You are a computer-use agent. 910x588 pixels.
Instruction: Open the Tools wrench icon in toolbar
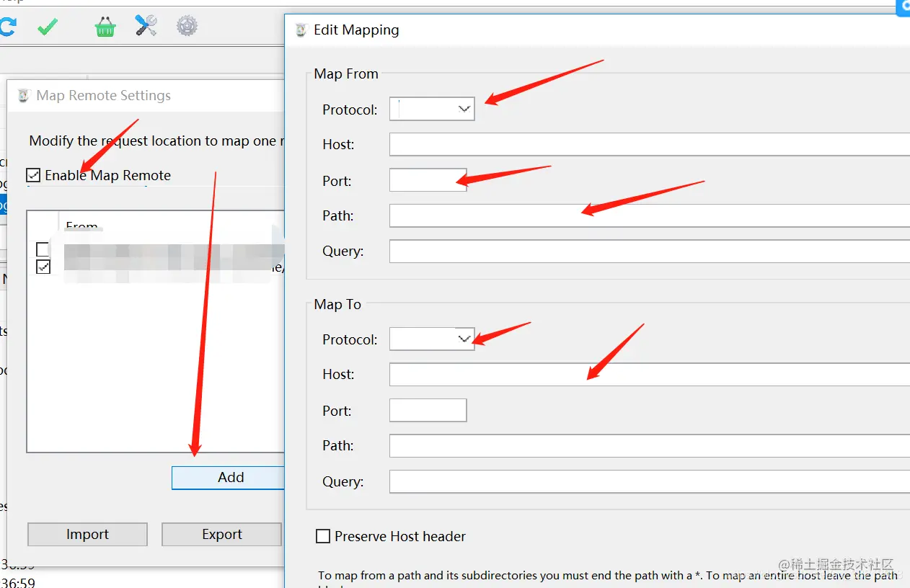pos(146,27)
